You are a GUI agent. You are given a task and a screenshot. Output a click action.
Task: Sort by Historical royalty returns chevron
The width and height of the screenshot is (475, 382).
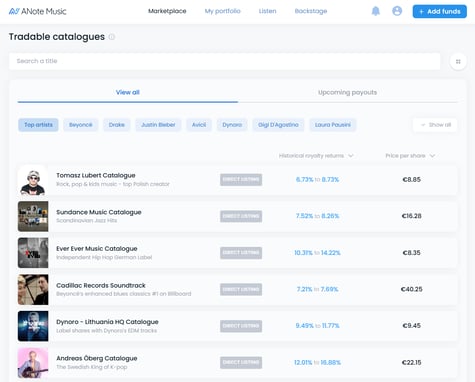click(351, 156)
